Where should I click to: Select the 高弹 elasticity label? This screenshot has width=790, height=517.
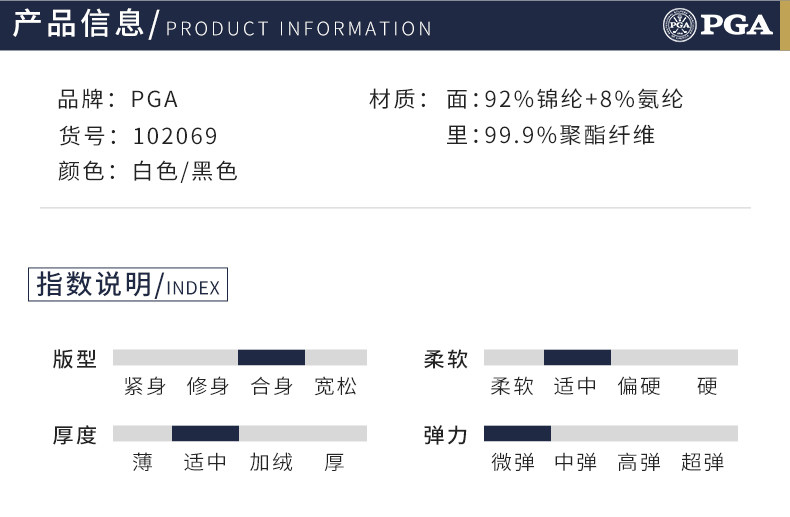[x=639, y=462]
